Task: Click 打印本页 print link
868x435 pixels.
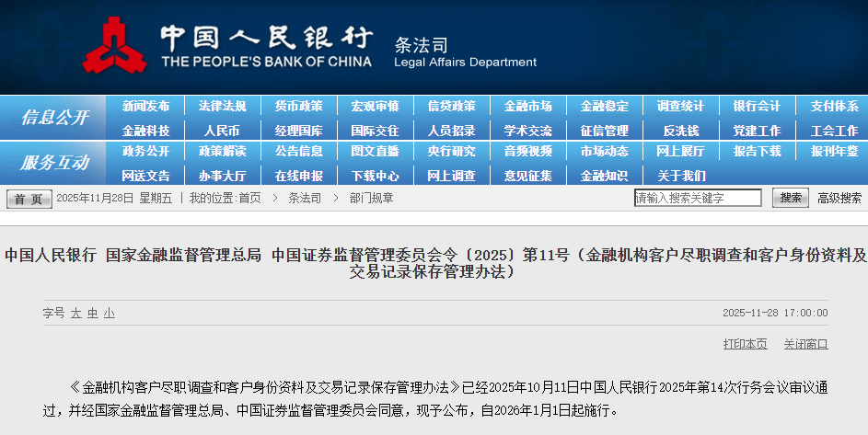Action: click(745, 344)
